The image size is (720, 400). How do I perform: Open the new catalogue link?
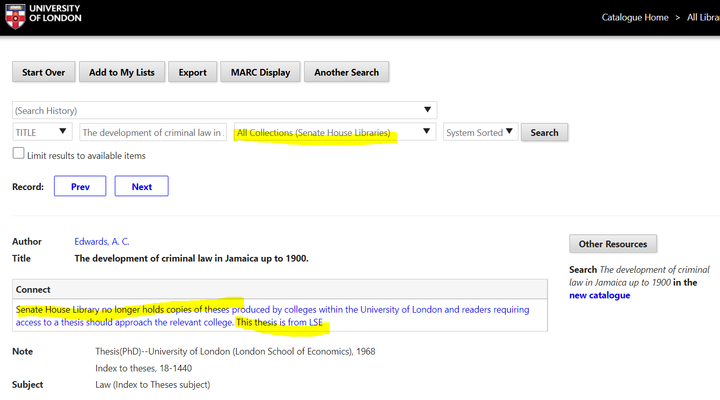tap(600, 295)
